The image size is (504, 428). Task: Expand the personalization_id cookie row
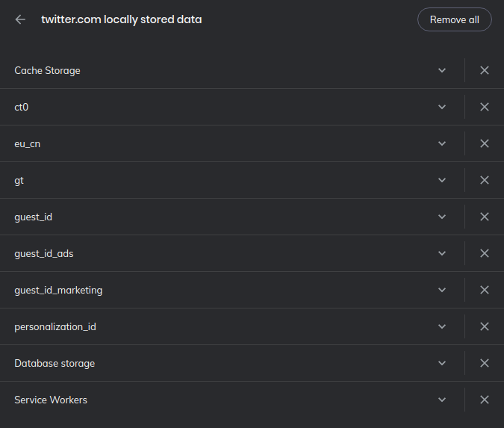(x=442, y=327)
